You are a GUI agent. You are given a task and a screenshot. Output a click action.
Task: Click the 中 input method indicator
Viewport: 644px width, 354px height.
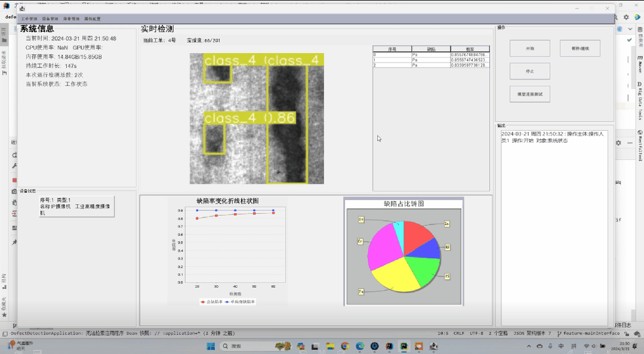(x=561, y=346)
